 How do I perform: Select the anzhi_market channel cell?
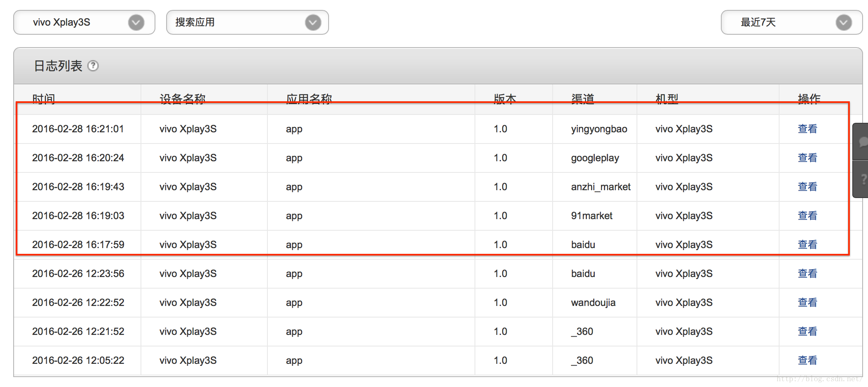pos(601,187)
